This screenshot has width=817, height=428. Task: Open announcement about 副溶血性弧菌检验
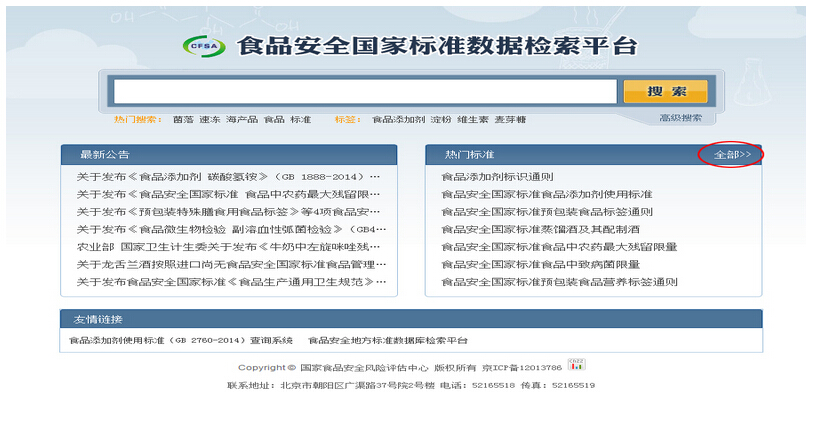[231, 229]
